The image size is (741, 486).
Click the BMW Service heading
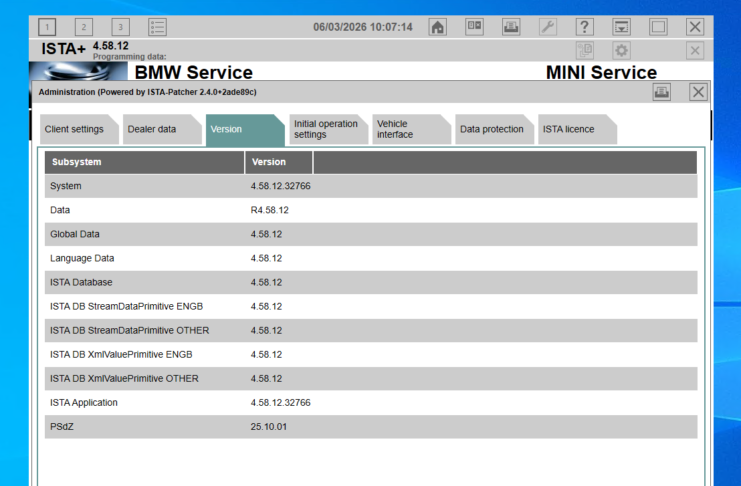[x=194, y=72]
